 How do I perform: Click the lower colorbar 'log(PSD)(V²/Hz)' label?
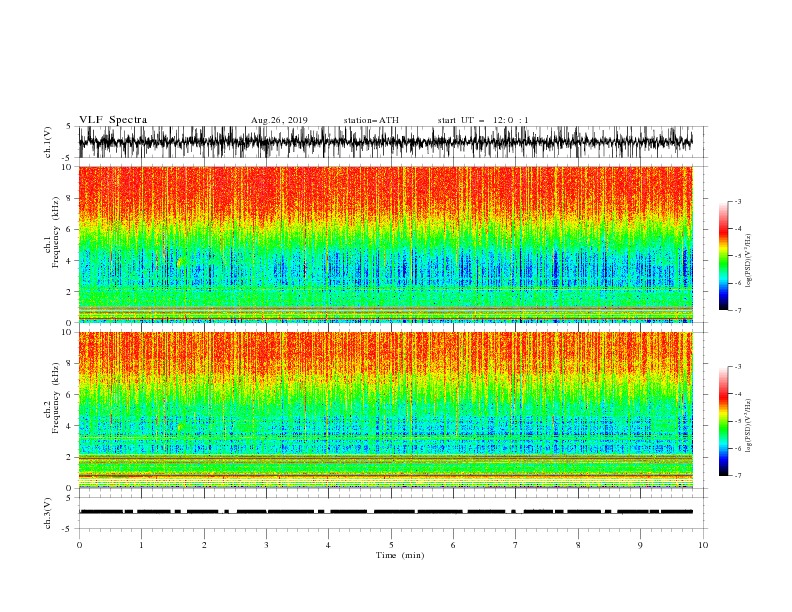[x=748, y=426]
